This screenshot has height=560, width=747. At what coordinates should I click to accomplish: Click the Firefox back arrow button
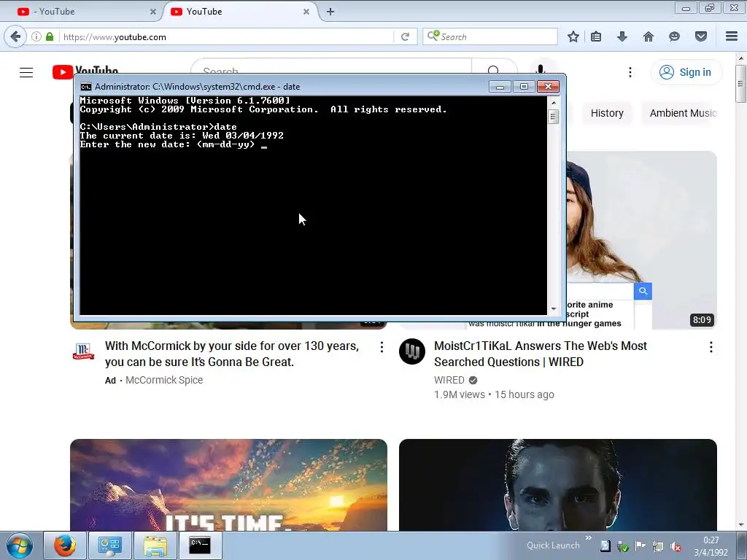(x=15, y=36)
